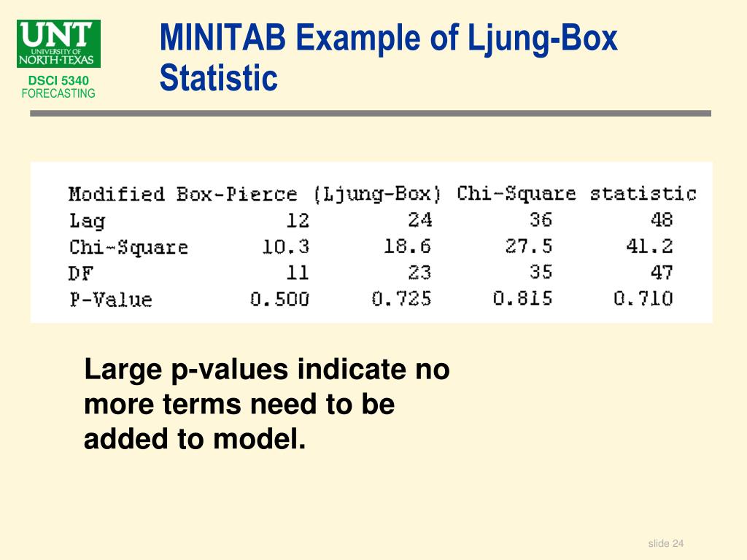Click the Modified Box-Pierce header line
The image size is (747, 560).
[382, 194]
